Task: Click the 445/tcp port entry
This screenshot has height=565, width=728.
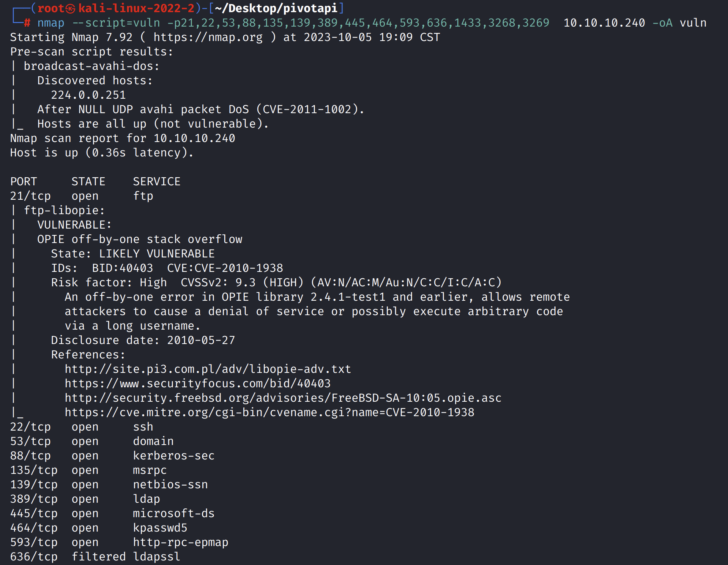Action: 34,513
